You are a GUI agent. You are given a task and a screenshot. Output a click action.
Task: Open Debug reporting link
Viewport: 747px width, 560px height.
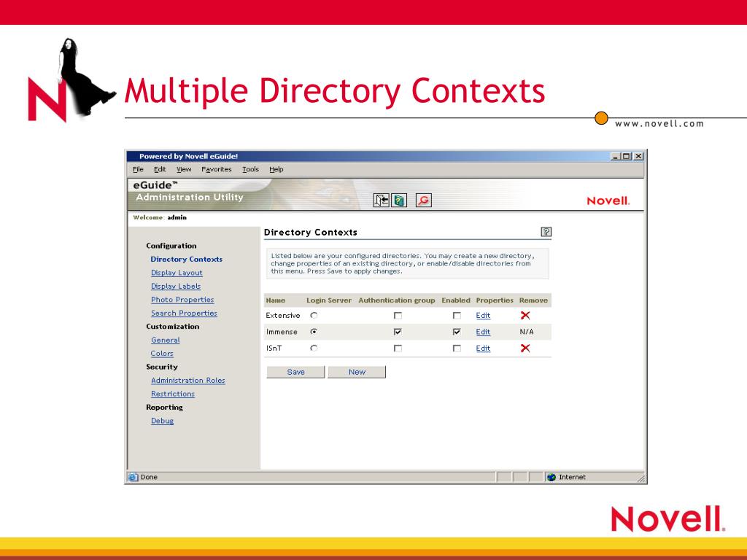point(163,421)
